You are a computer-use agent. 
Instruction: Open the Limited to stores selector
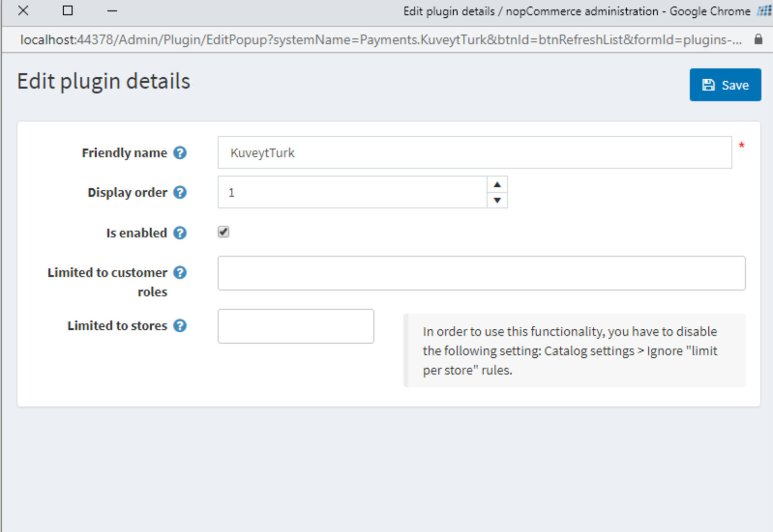point(296,326)
